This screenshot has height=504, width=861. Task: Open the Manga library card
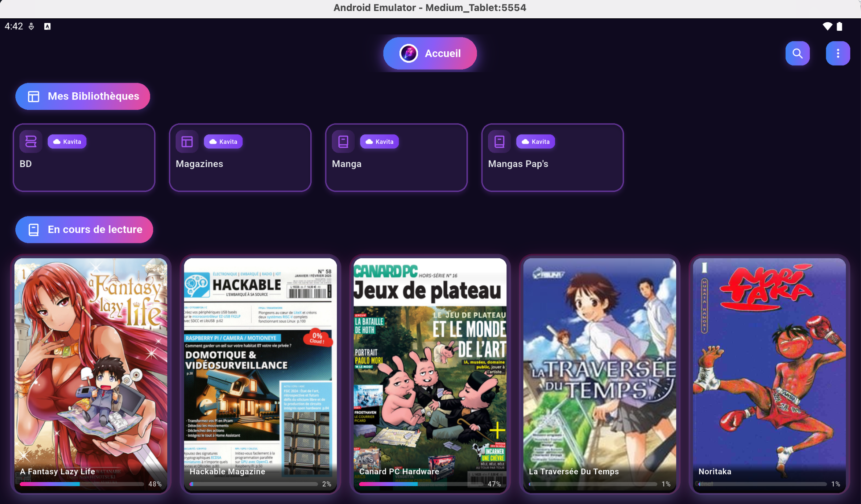click(x=396, y=157)
